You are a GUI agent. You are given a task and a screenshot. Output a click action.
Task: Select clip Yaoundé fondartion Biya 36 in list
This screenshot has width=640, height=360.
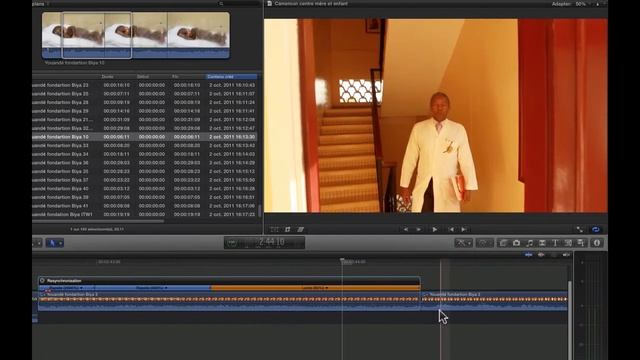click(x=145, y=162)
